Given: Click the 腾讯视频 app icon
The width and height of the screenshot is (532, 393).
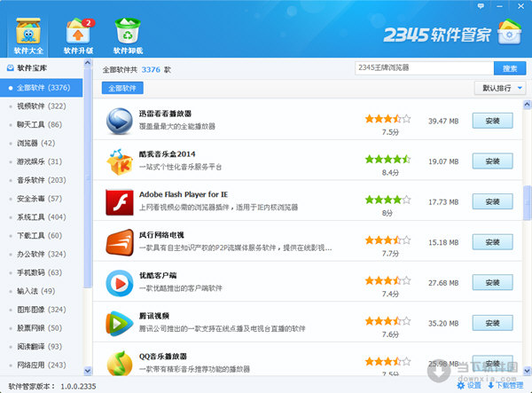Looking at the screenshot, I should (x=119, y=324).
